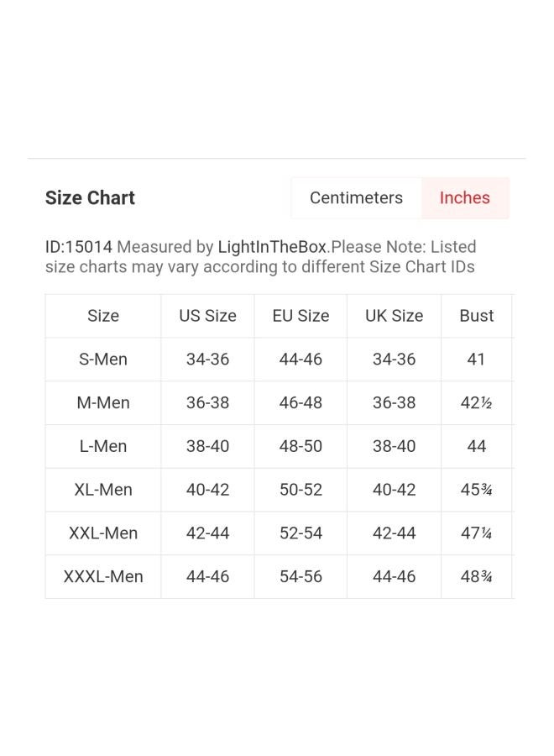The image size is (554, 756).
Task: Click the 40-42 US size cell
Action: (x=207, y=490)
